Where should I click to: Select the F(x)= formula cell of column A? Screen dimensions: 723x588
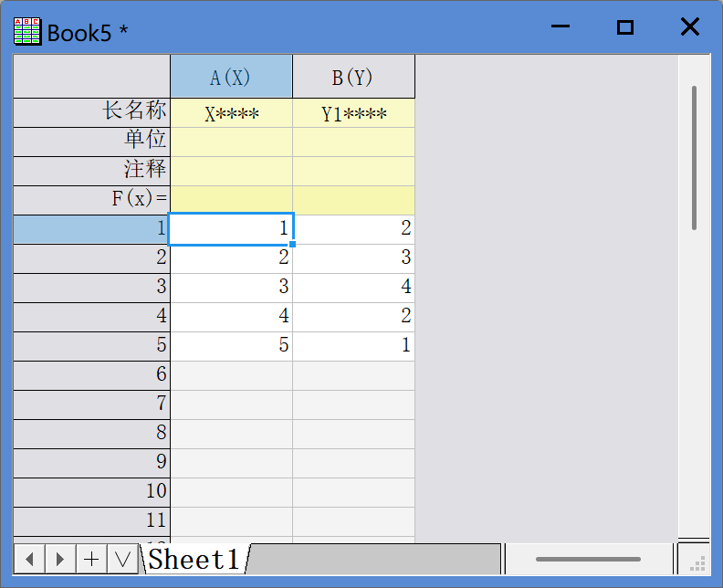[x=231, y=200]
